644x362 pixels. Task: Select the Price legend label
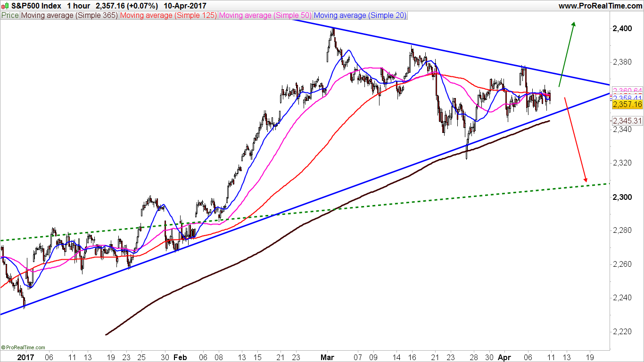click(x=10, y=15)
